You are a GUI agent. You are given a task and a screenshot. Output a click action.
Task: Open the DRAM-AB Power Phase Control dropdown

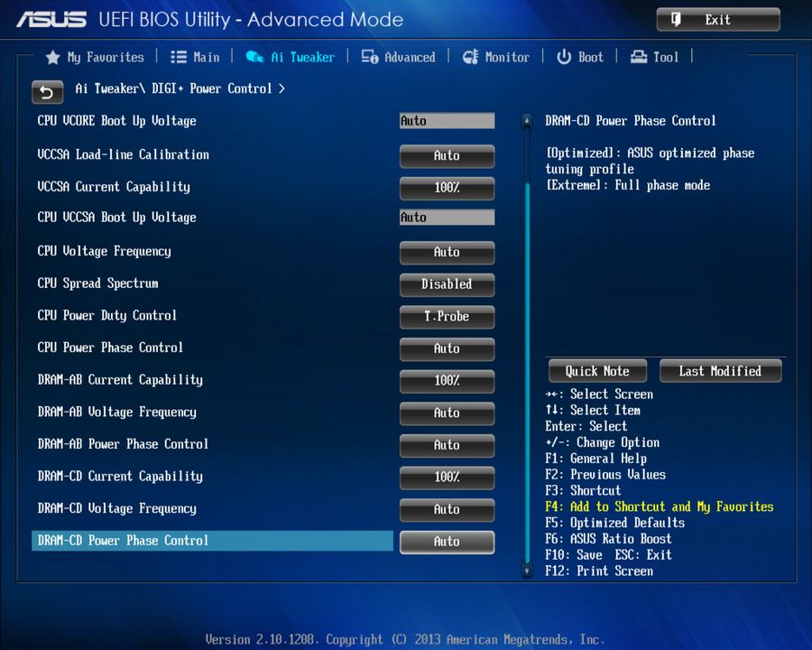point(447,445)
